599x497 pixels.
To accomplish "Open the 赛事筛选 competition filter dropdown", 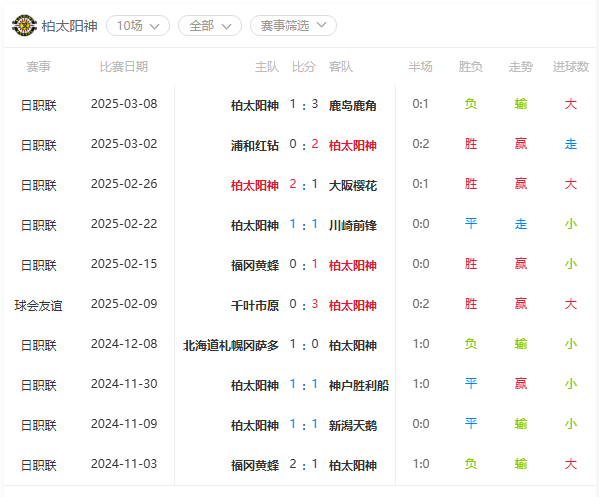I will click(293, 26).
